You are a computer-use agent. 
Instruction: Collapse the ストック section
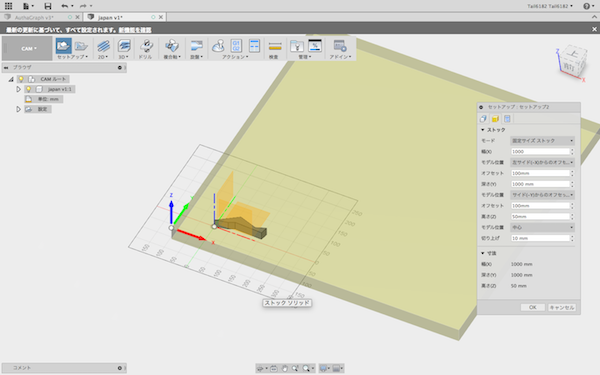(x=483, y=130)
